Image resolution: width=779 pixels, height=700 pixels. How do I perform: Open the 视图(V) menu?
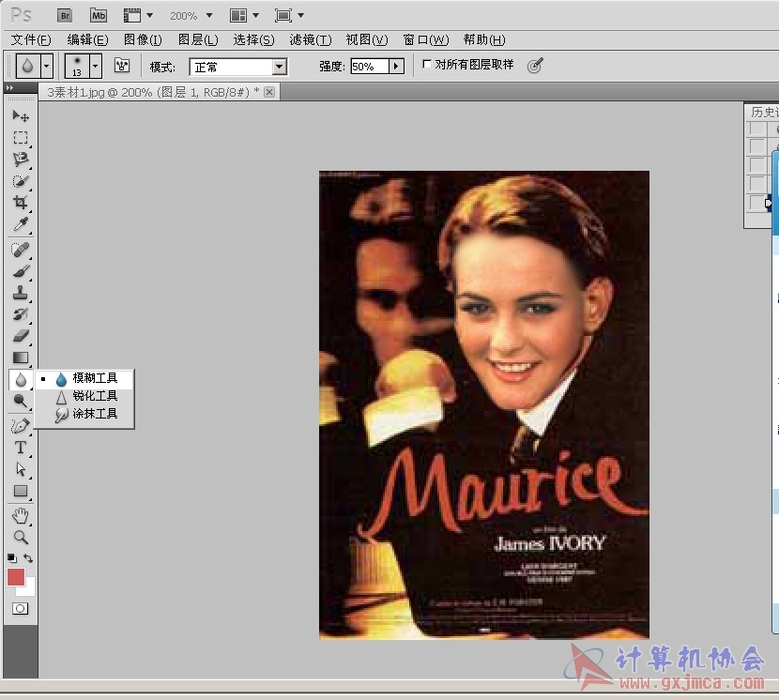point(367,39)
